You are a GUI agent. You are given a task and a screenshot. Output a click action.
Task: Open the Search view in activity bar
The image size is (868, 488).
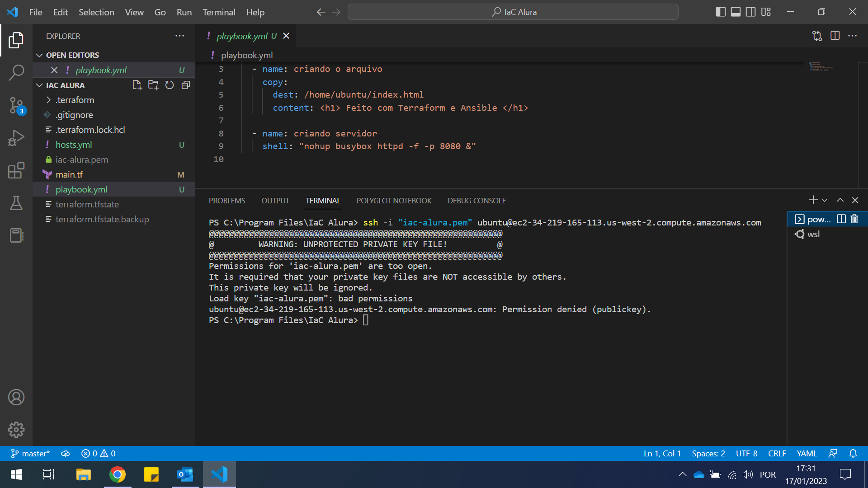coord(16,72)
